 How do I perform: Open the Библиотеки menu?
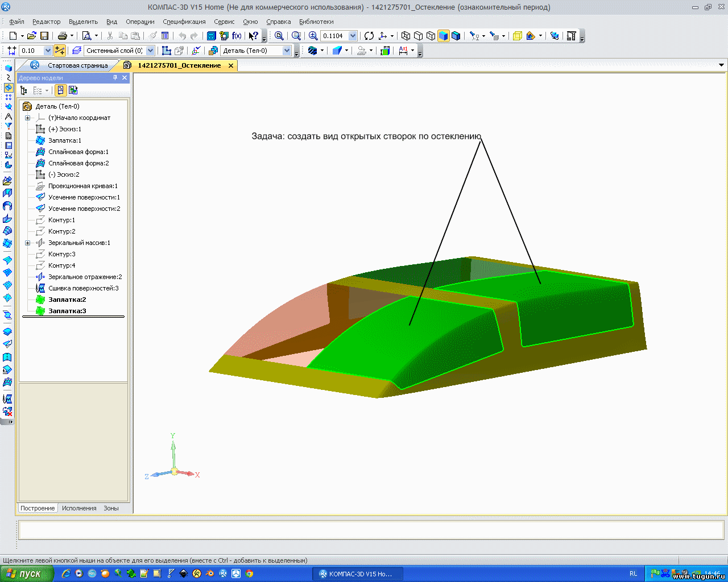coord(316,22)
